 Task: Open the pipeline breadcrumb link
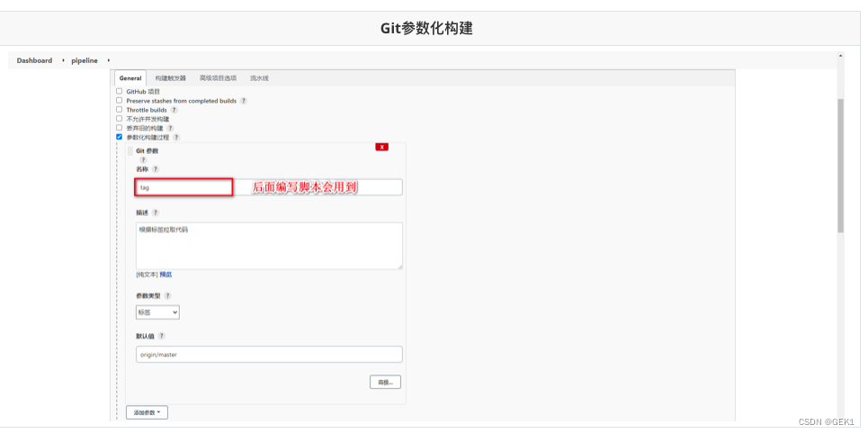85,60
